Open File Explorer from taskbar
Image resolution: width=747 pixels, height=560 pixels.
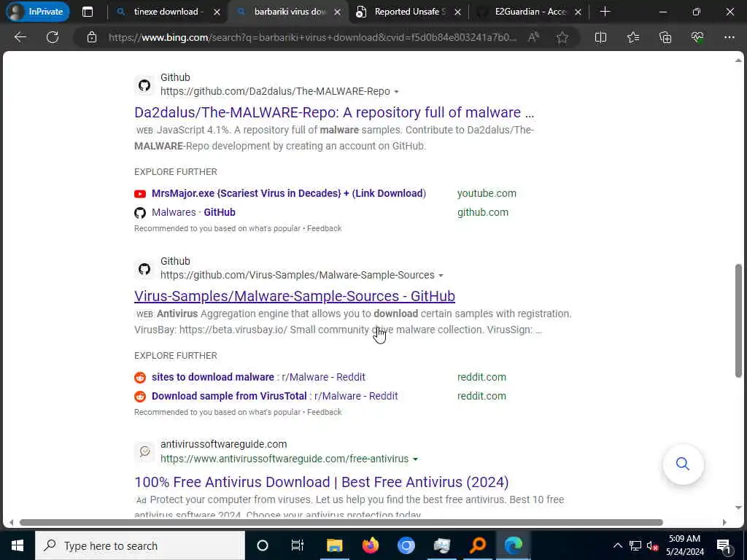tap(334, 545)
